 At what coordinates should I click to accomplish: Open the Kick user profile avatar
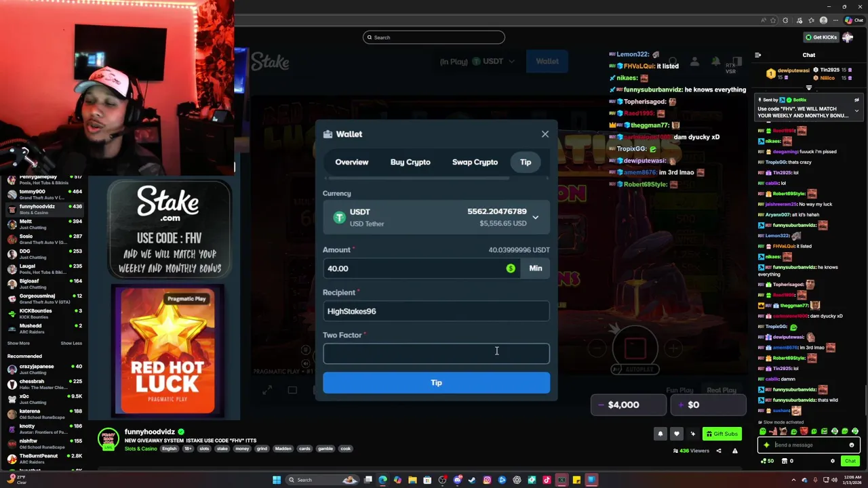(848, 37)
